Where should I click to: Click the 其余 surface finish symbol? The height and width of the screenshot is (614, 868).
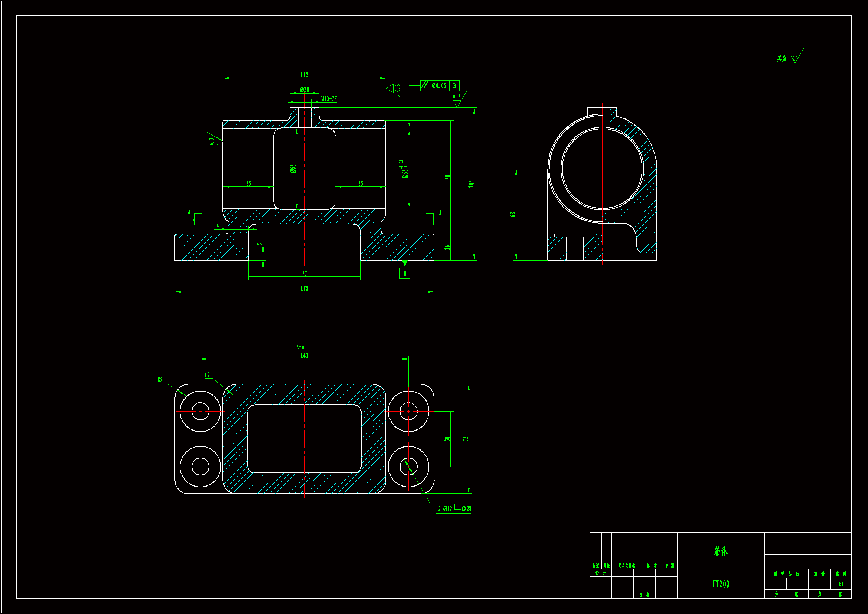[795, 58]
